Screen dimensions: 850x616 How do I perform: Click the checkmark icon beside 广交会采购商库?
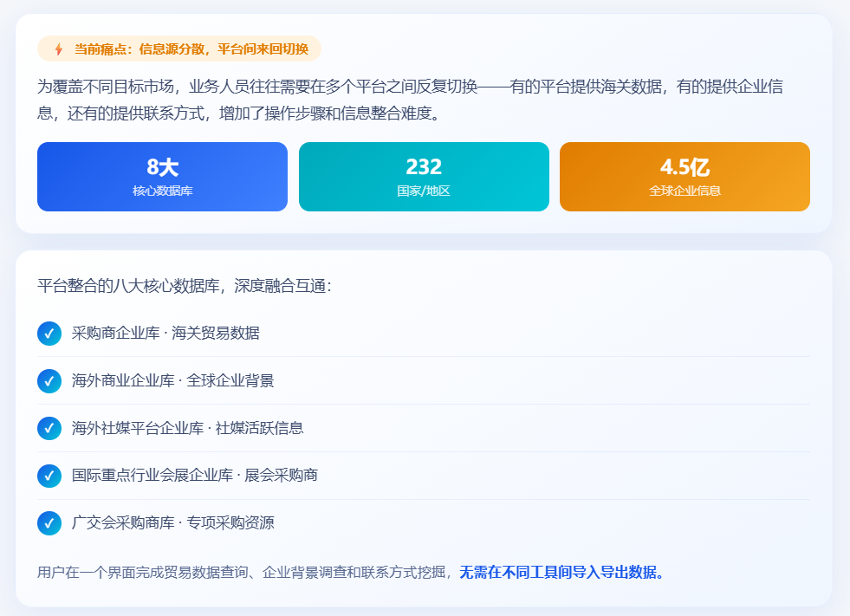49,523
